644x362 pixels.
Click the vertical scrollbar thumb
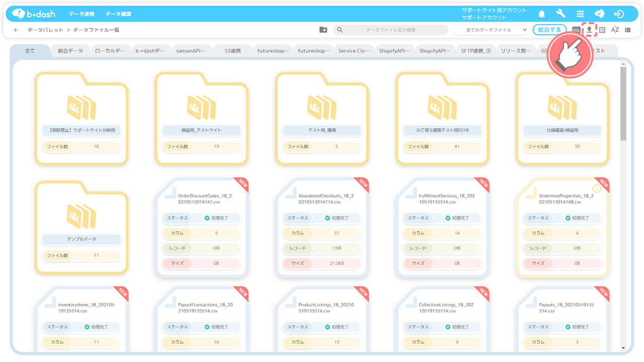pos(623,105)
